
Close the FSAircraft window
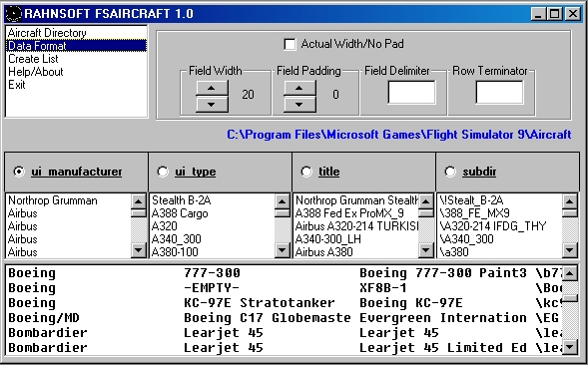pyautogui.click(x=573, y=14)
